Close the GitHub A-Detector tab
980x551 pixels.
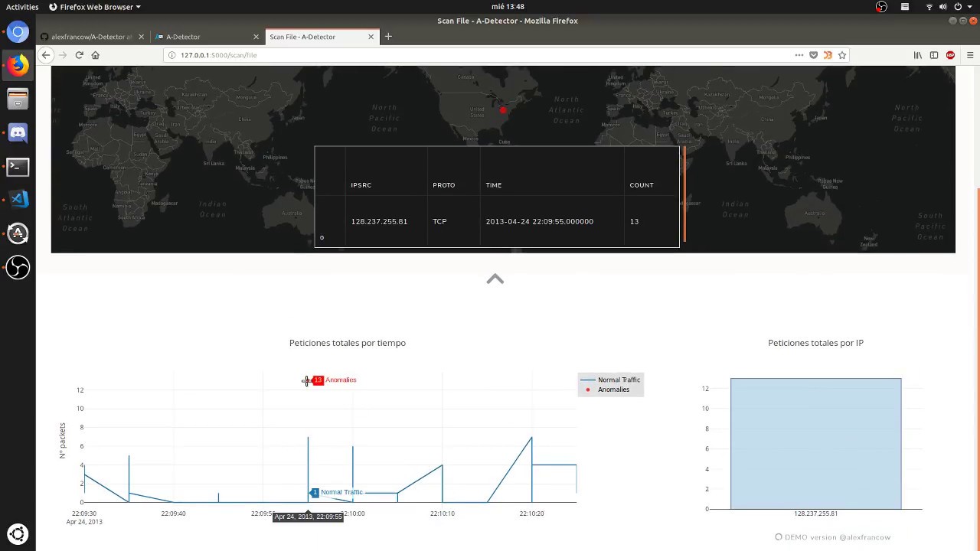[x=141, y=37]
